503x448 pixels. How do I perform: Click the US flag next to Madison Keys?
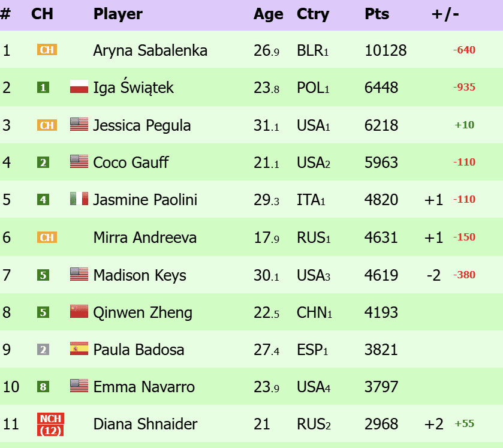79,275
